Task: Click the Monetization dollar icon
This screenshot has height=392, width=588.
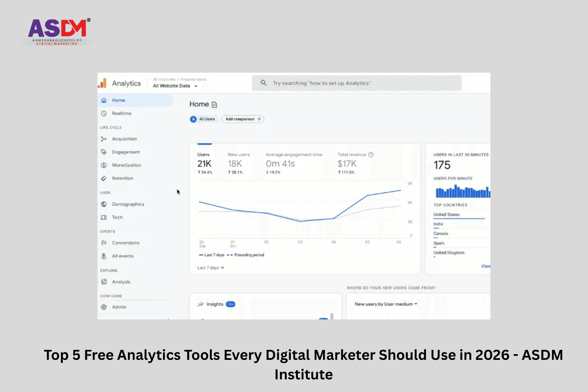Action: 104,165
